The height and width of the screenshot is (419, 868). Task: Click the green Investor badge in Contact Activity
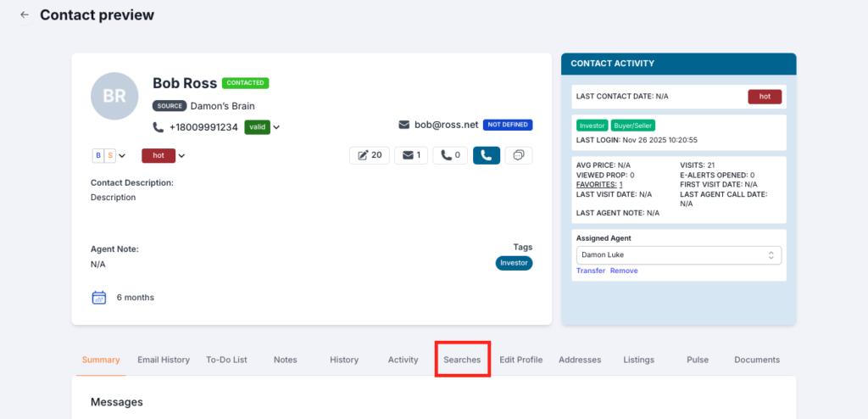593,126
